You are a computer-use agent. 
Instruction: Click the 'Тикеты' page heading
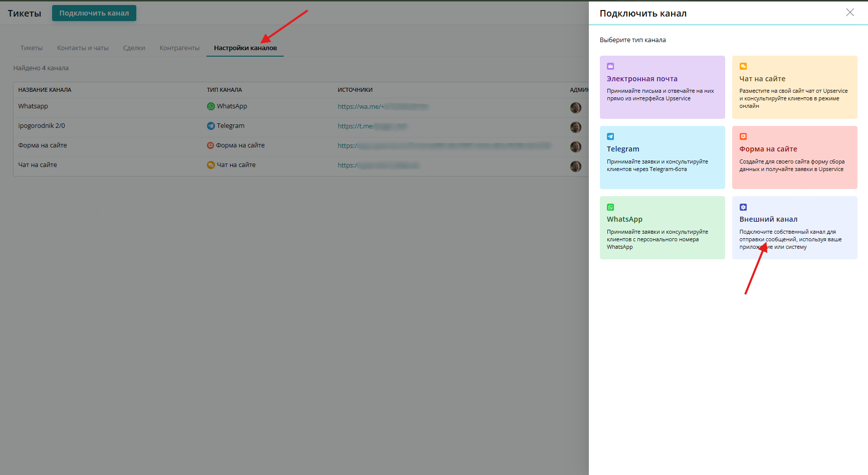pos(25,14)
